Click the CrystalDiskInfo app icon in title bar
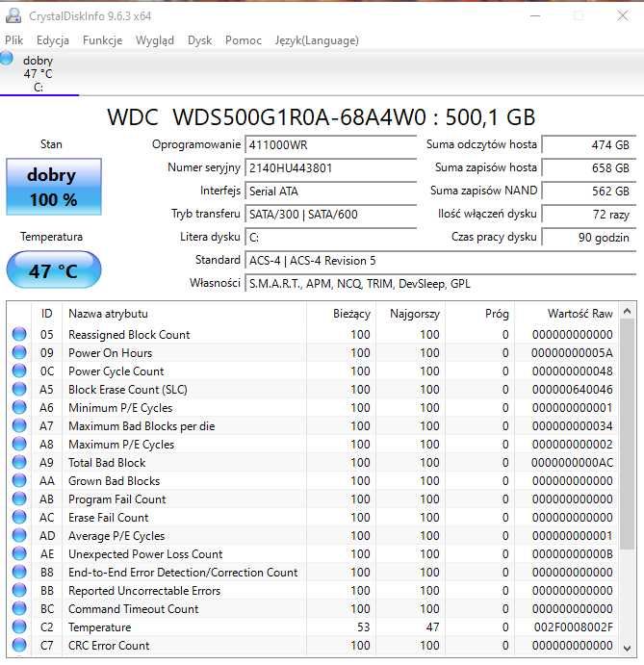The width and height of the screenshot is (644, 665). [x=13, y=15]
